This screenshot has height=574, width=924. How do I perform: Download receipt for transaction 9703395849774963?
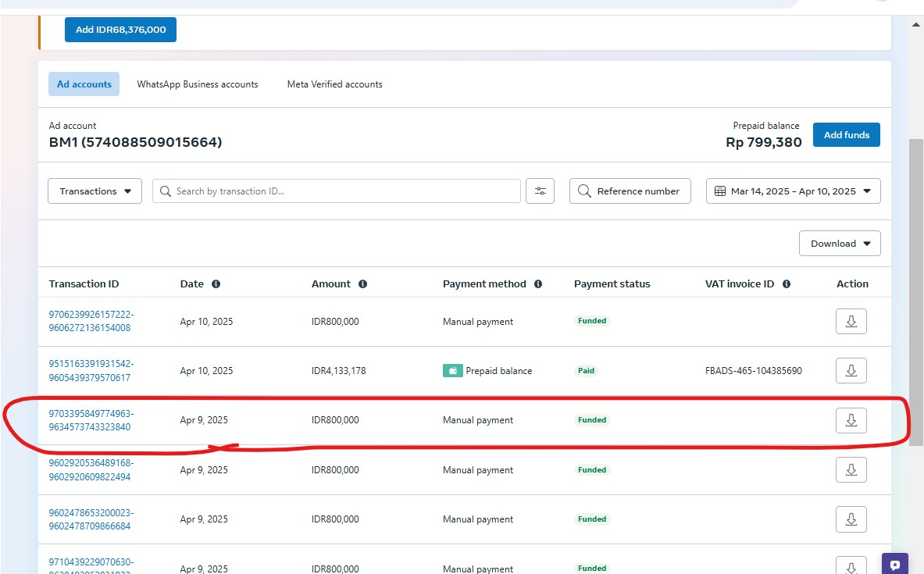click(851, 420)
